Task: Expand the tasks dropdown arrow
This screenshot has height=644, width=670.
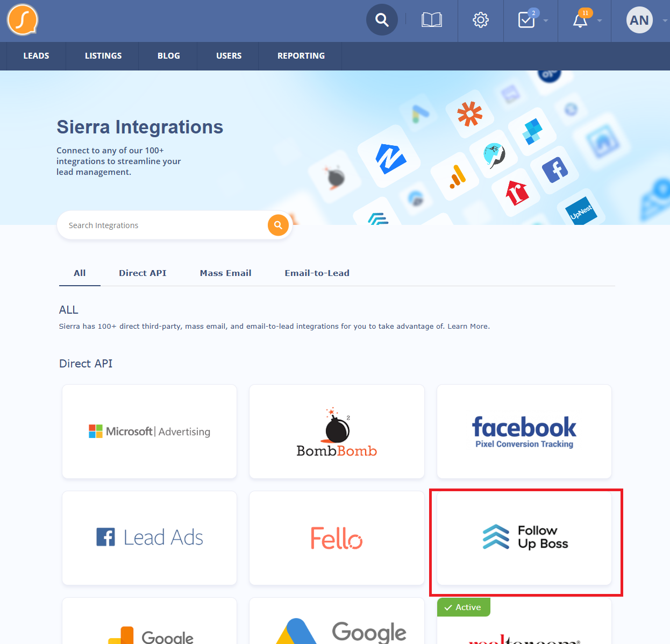Action: [546, 21]
